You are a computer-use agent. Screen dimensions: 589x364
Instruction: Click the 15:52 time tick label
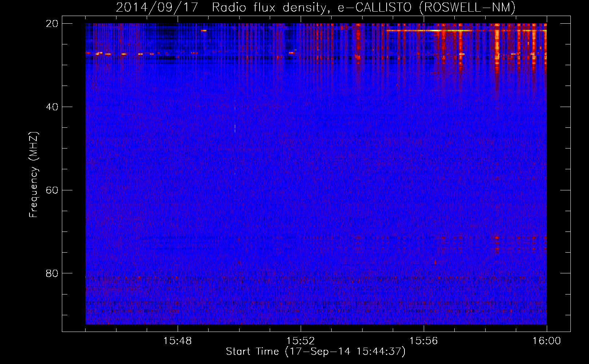tap(301, 341)
